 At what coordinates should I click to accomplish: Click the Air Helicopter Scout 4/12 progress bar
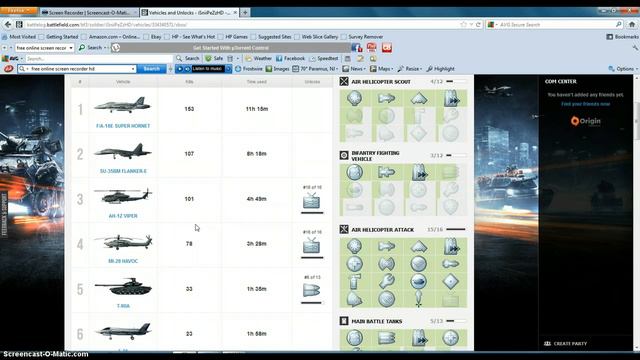[x=456, y=82]
